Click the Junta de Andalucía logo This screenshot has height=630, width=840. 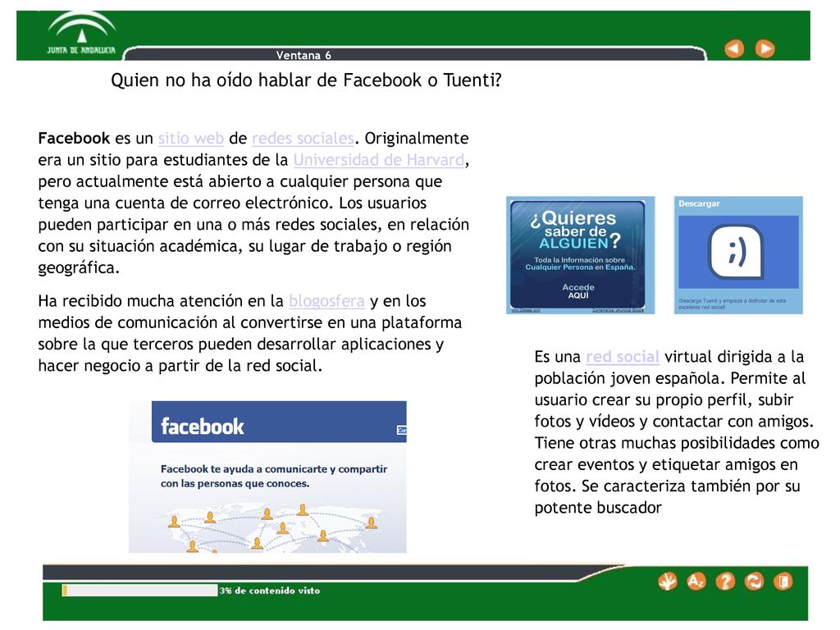coord(81,34)
